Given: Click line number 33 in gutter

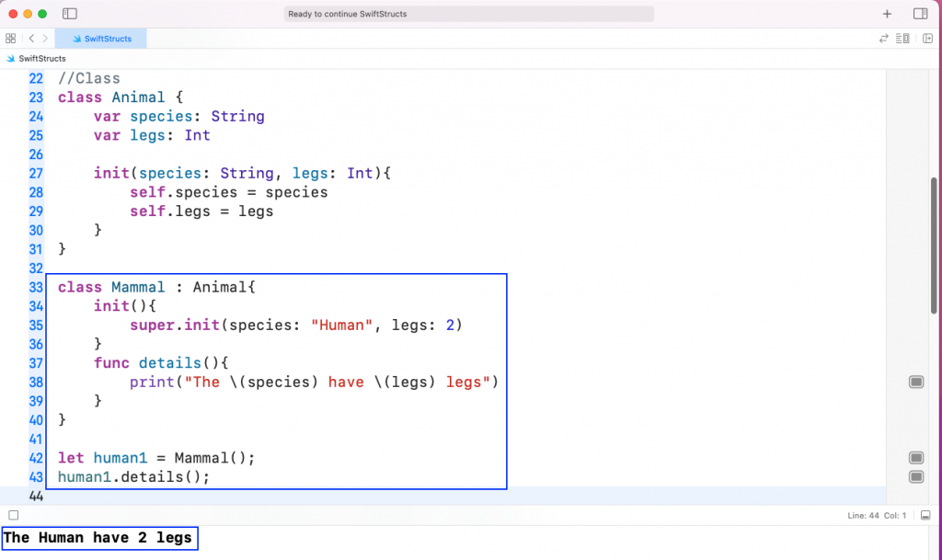Looking at the screenshot, I should pyautogui.click(x=36, y=287).
